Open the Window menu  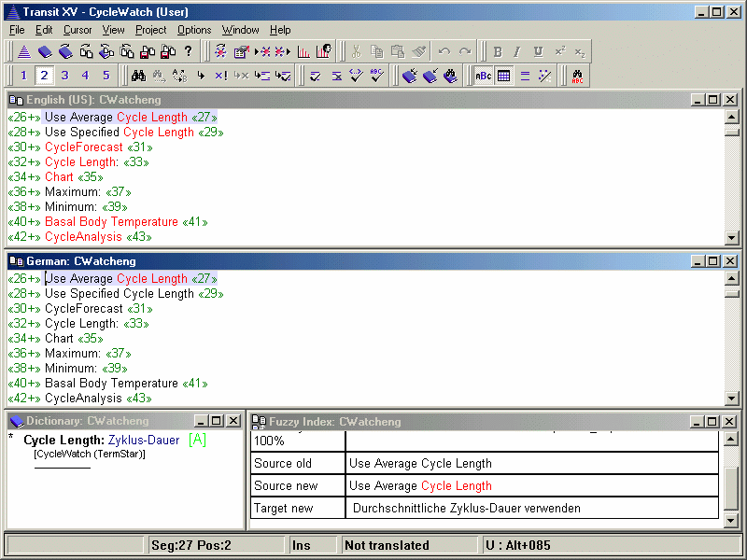click(241, 30)
